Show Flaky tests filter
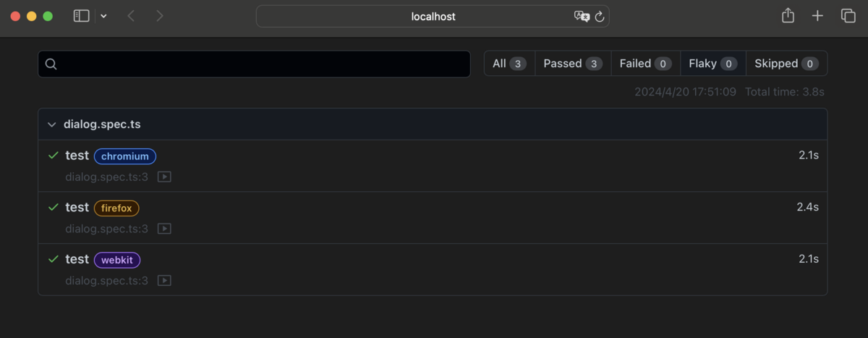This screenshot has width=868, height=338. click(712, 64)
